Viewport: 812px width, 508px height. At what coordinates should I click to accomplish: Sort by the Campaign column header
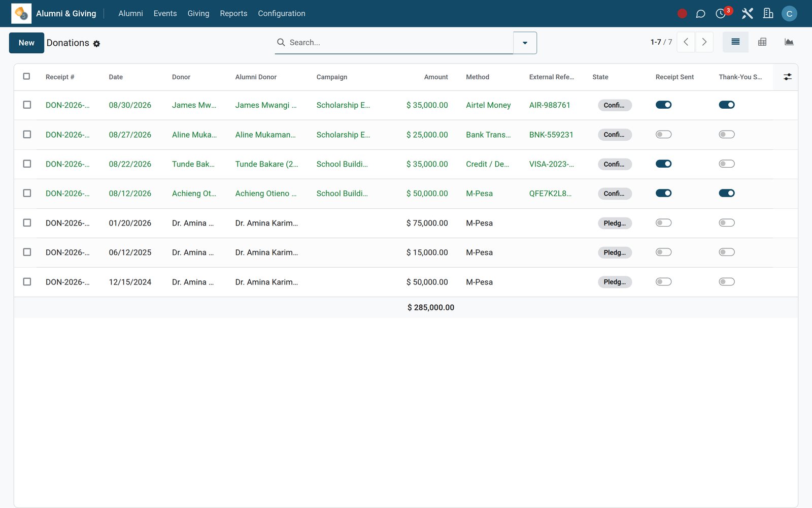332,77
